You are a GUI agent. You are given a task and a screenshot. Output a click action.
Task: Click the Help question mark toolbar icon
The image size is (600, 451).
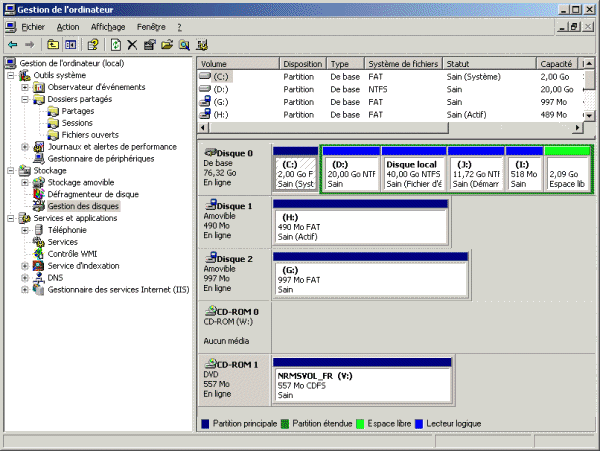(x=93, y=45)
